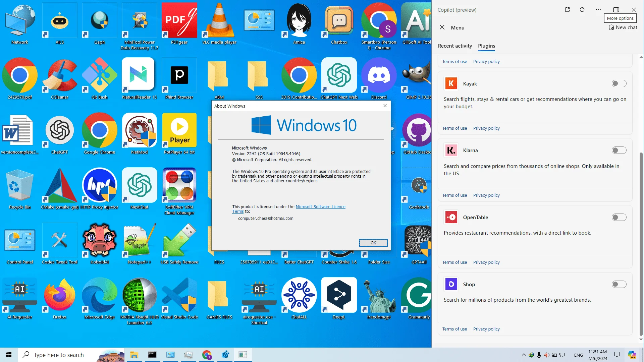Open the volume control in tray
This screenshot has width=644, height=362.
coord(547,355)
